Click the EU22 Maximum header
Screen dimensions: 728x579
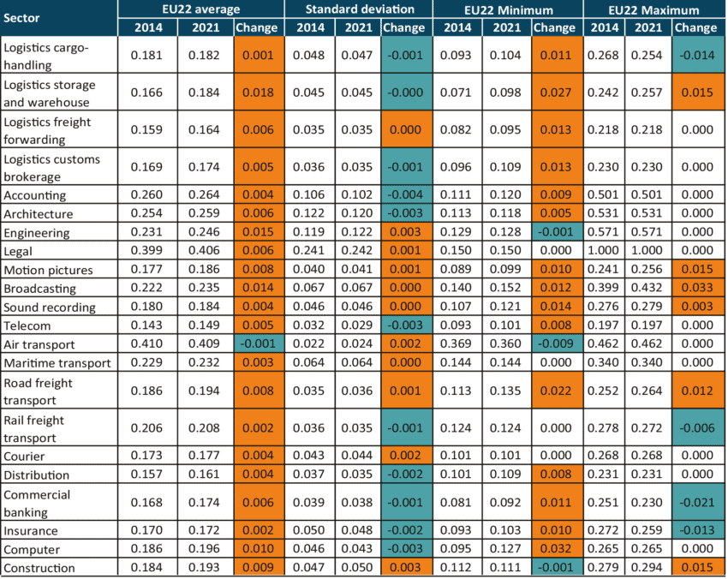pos(654,9)
